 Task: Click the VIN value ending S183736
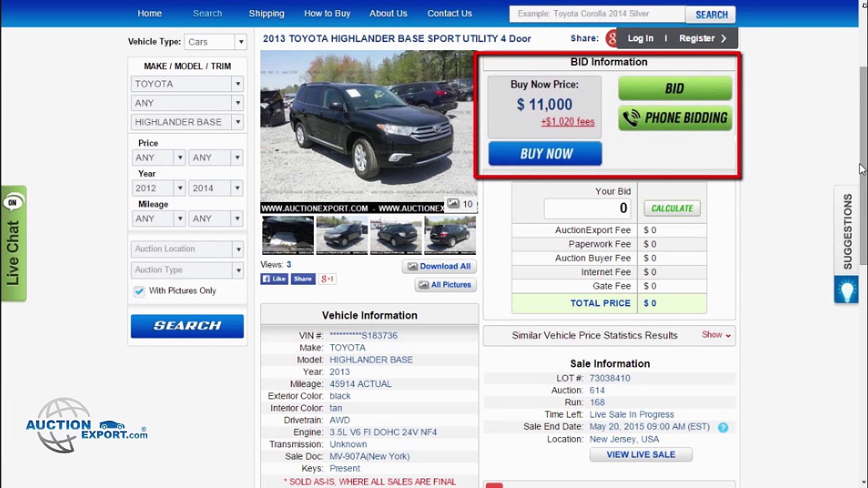coord(363,335)
